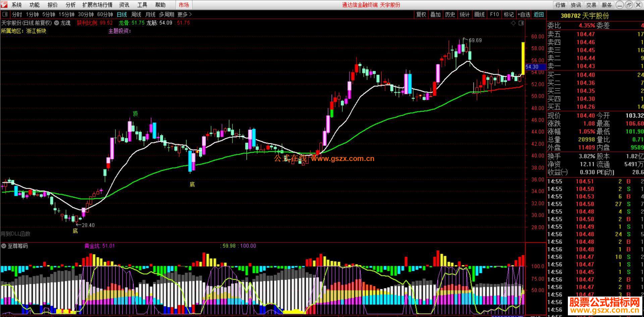This screenshot has width=644, height=317.
Task: Click the 画线 drawing tools button
Action: click(480, 14)
